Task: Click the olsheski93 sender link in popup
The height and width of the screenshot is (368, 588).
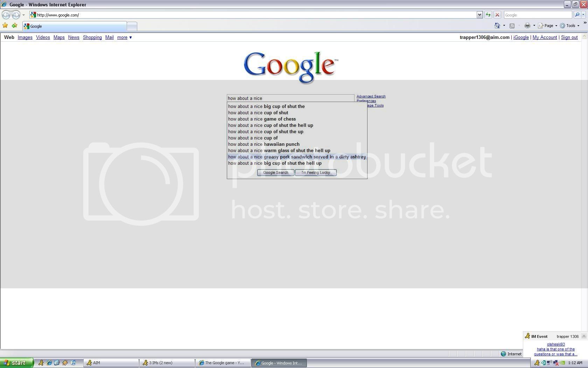Action: pyautogui.click(x=556, y=344)
